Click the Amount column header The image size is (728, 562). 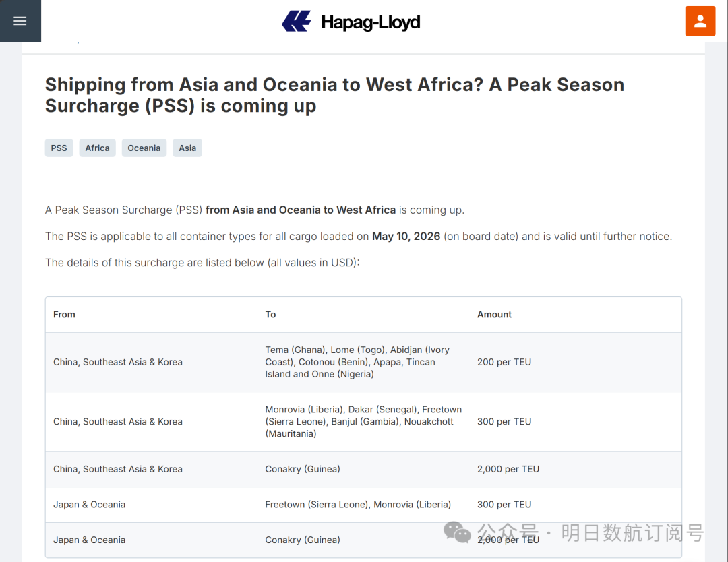[495, 315]
